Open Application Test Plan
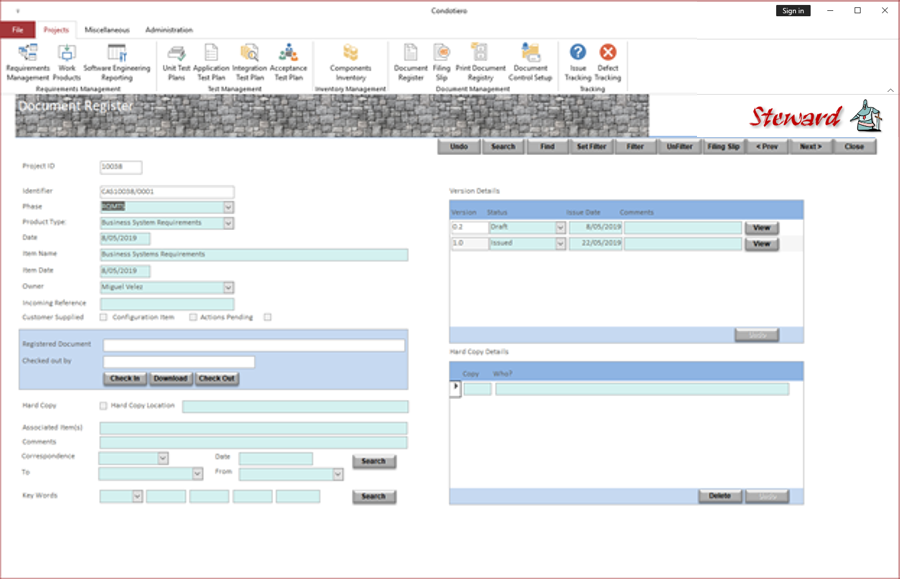Image resolution: width=900 pixels, height=579 pixels. pyautogui.click(x=211, y=62)
